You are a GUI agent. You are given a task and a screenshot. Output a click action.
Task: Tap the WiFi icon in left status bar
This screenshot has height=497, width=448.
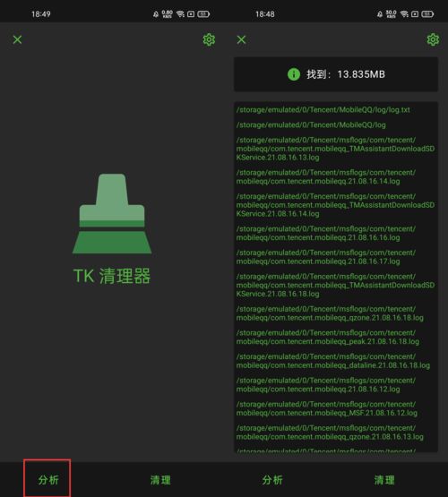point(180,14)
